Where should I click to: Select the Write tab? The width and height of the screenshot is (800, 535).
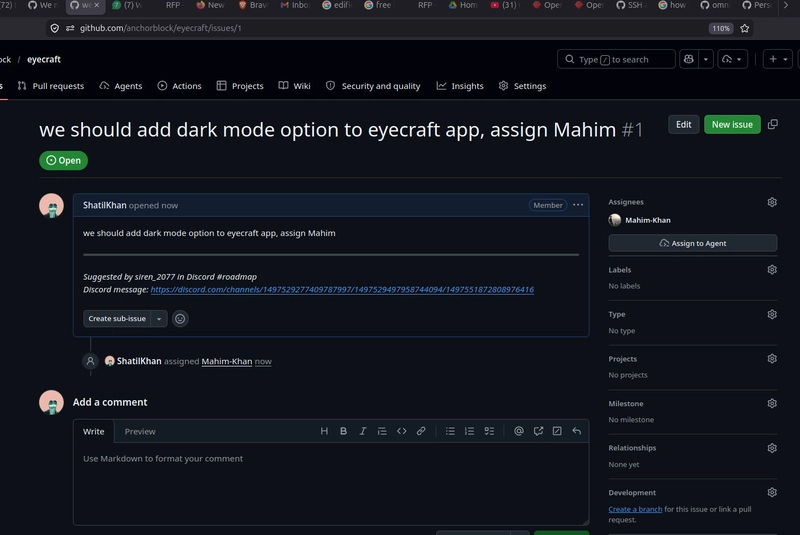94,431
